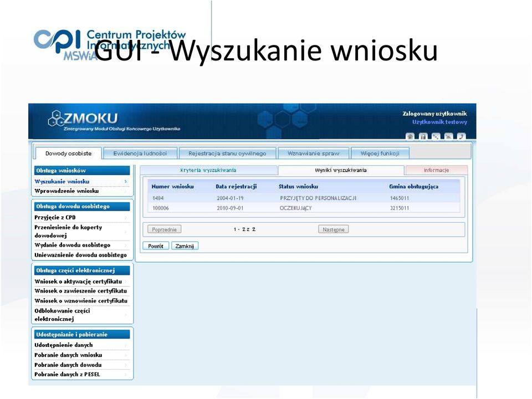Click the Zamknij button
The width and height of the screenshot is (532, 399).
tap(185, 246)
